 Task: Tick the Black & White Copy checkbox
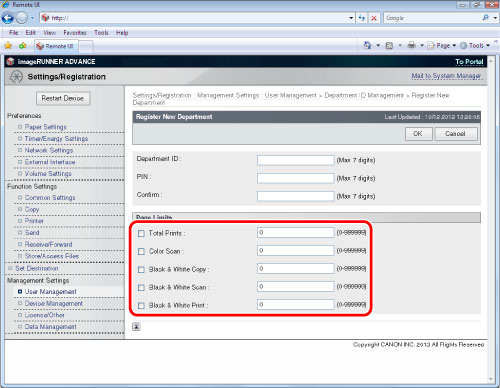point(141,269)
